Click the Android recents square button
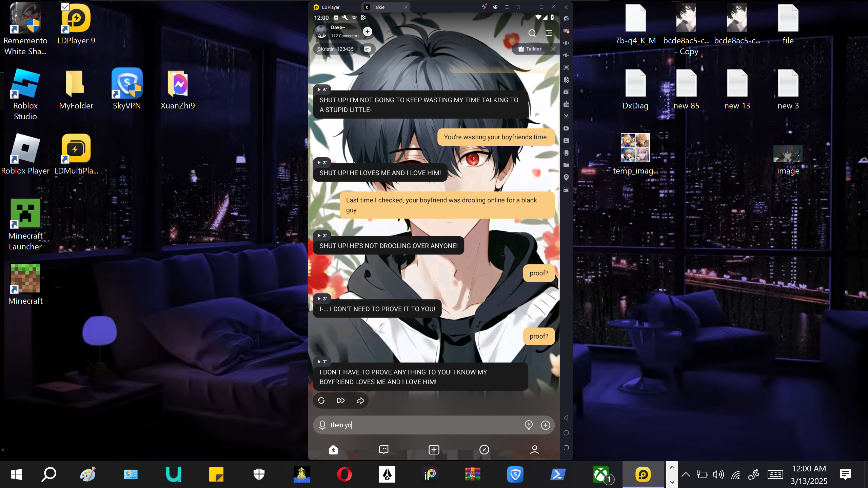 tap(566, 448)
